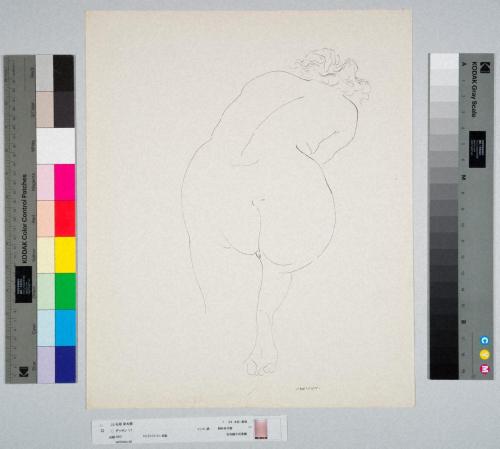This screenshot has height=449, width=500.
Task: Select the green color patch
Action: tap(65, 291)
